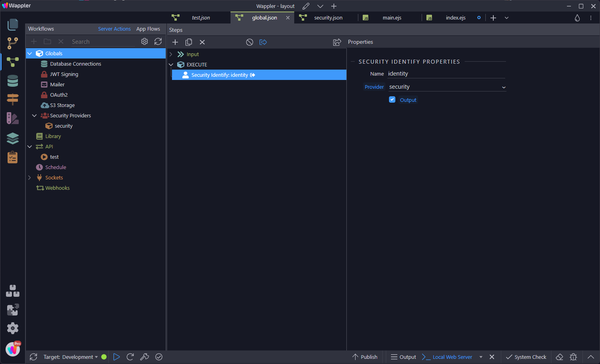Image resolution: width=600 pixels, height=364 pixels.
Task: Select the Webhooks tree item
Action: tap(57, 188)
